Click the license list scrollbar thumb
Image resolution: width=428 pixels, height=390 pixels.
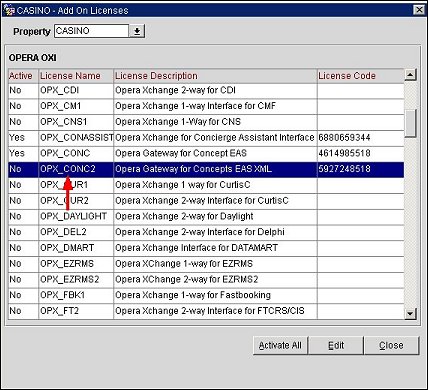click(410, 123)
